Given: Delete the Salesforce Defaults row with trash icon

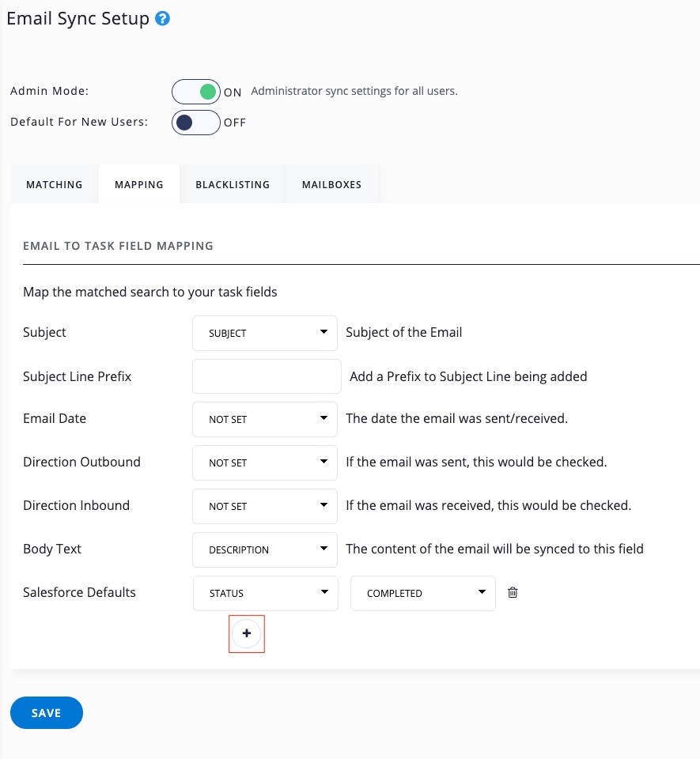Looking at the screenshot, I should click(513, 593).
